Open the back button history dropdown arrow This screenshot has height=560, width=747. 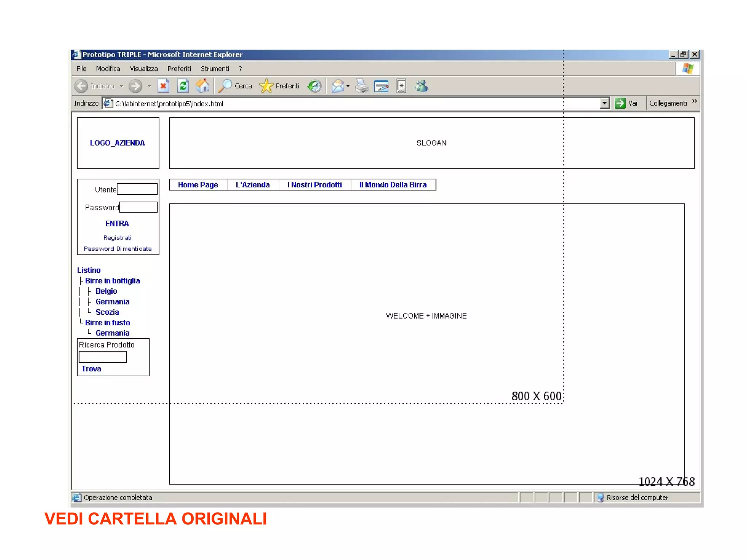121,86
